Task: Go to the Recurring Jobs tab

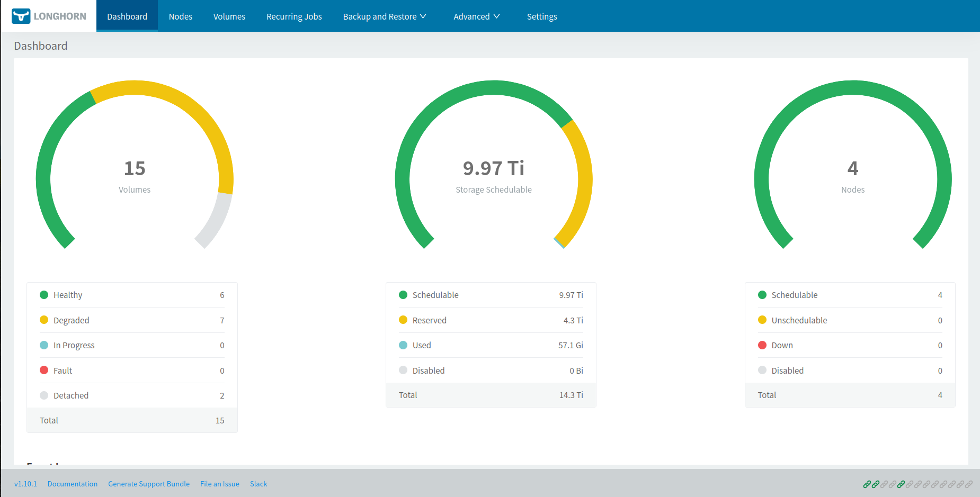Action: (x=294, y=16)
